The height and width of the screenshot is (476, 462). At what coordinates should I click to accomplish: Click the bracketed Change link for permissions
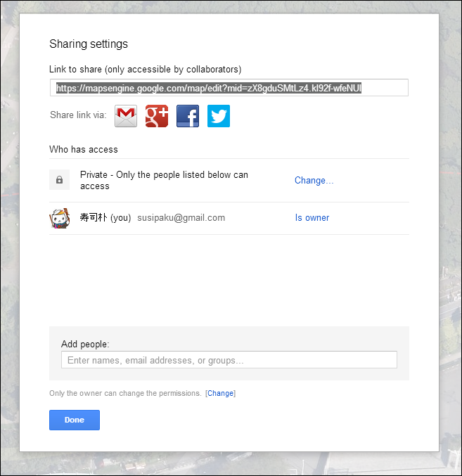coord(220,393)
